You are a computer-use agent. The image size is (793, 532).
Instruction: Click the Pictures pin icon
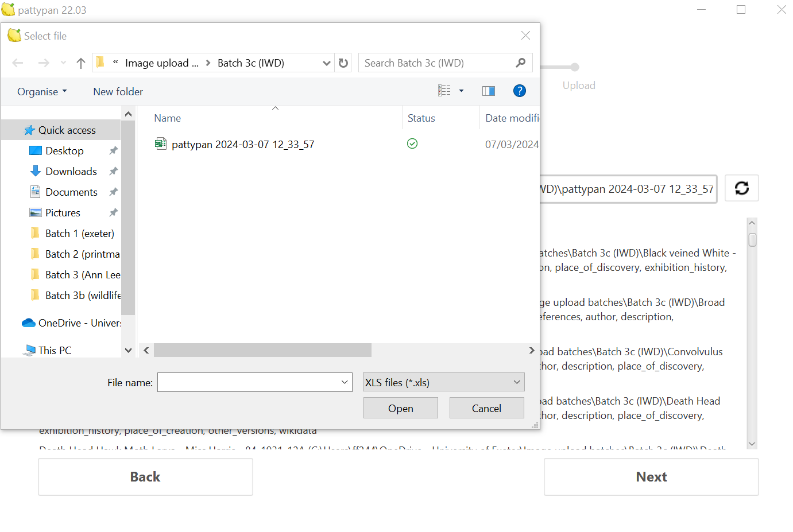pyautogui.click(x=113, y=213)
